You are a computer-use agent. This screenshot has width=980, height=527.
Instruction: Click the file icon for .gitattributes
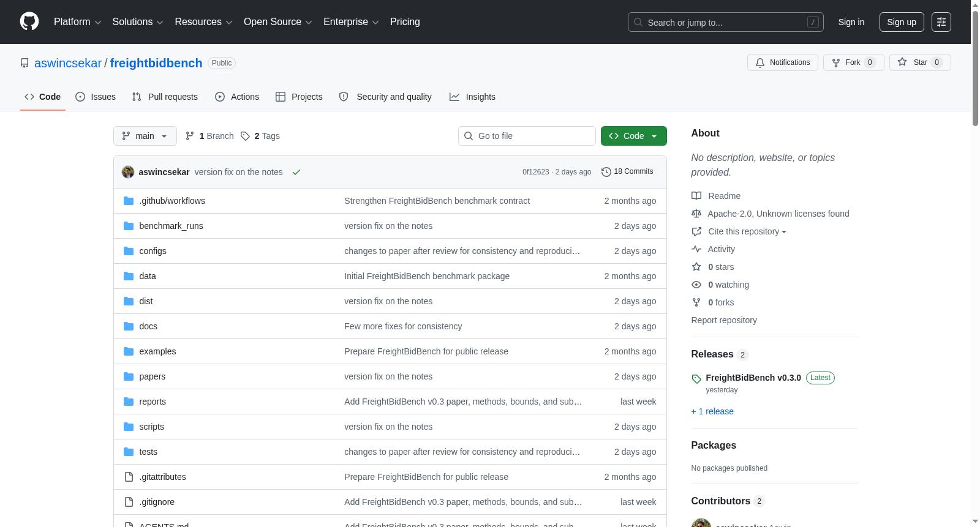pos(129,477)
